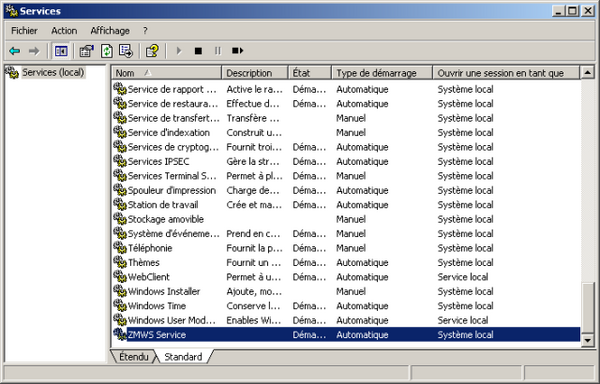Screen dimensions: 600x384
Task: Sort by the État column header
Action: pos(310,73)
